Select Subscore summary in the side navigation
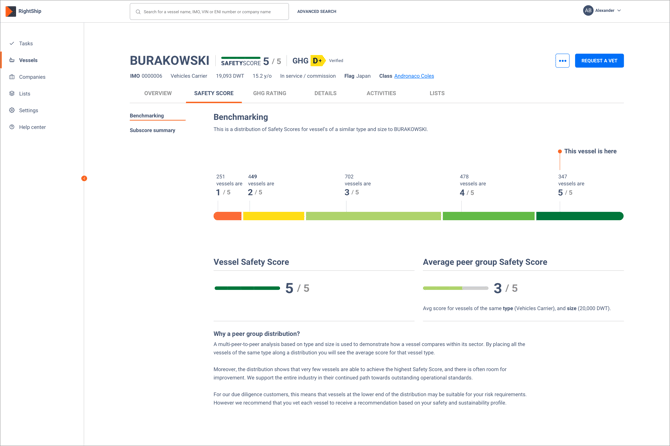This screenshot has height=446, width=670. tap(152, 131)
